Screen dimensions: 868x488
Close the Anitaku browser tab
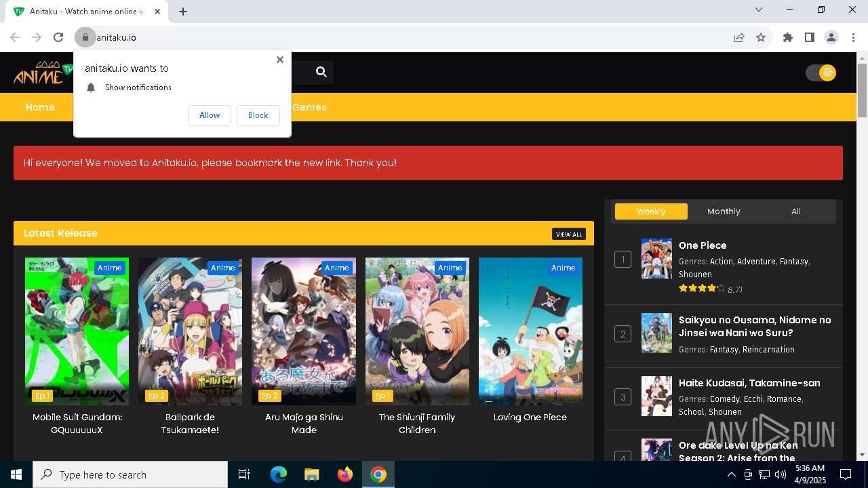pyautogui.click(x=157, y=12)
